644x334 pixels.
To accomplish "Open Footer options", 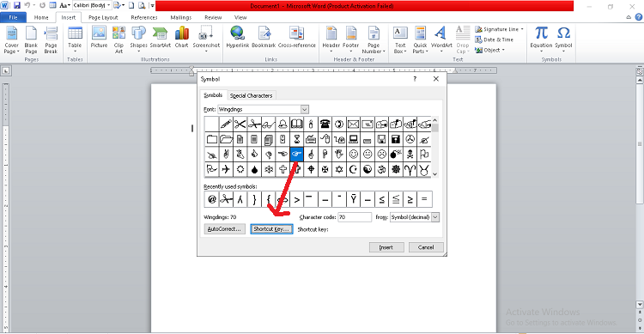I will pyautogui.click(x=350, y=39).
